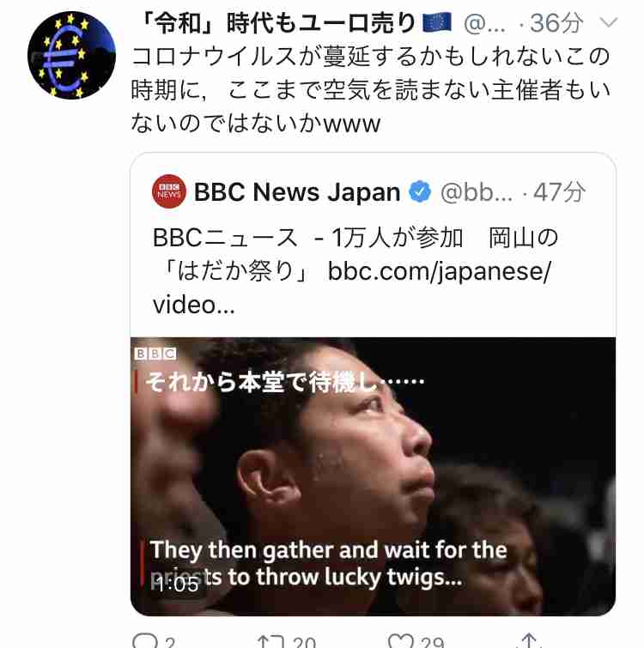Open the BBC News Japan account name
This screenshot has height=648, width=644.
point(297,192)
